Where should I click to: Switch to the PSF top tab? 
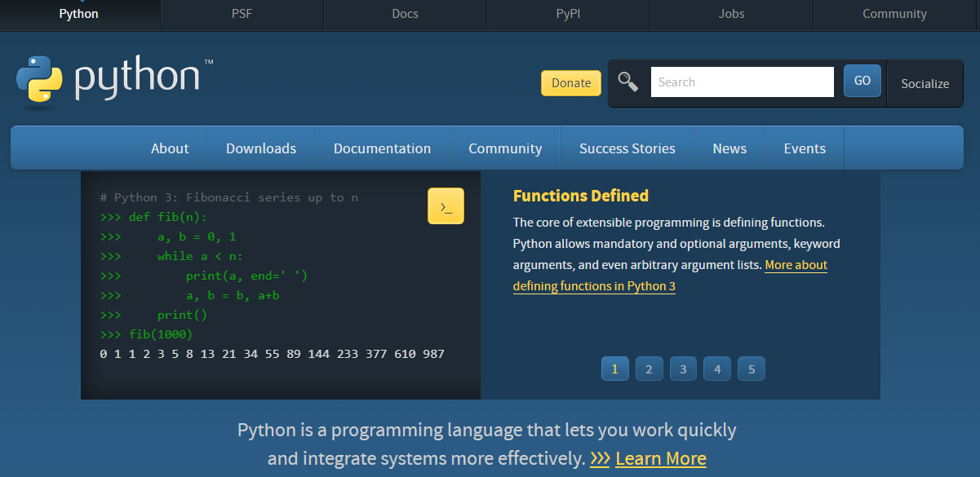pos(242,14)
